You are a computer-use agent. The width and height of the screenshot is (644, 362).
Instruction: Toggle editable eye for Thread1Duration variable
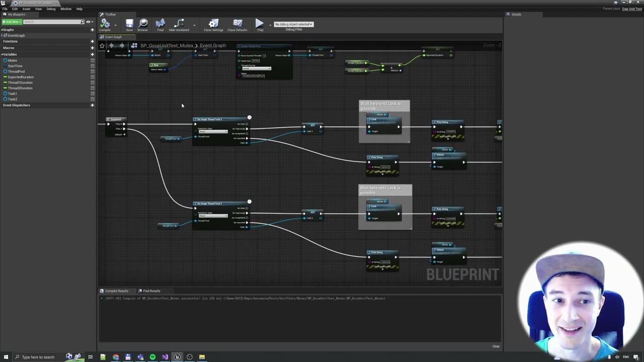pos(93,82)
